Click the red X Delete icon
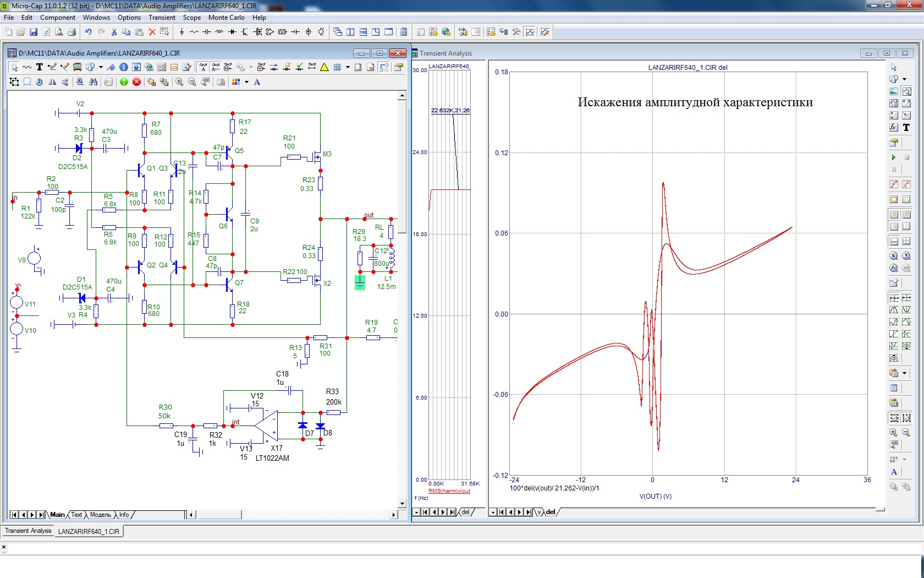924x578 pixels. (x=152, y=32)
